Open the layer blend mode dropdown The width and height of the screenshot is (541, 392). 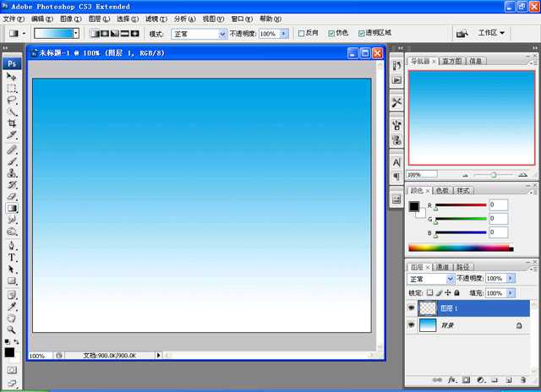point(451,279)
